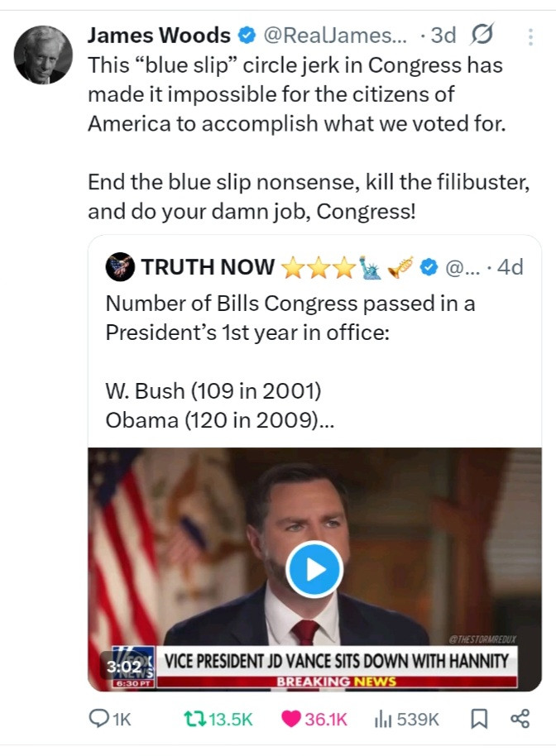Click the 3d post timestamp
556x756 pixels.
tap(443, 36)
